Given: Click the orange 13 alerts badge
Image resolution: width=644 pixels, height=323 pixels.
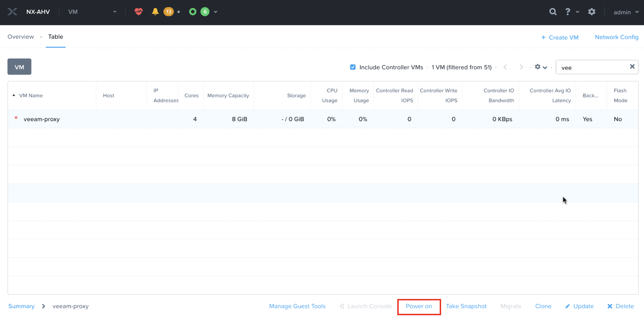Looking at the screenshot, I should (x=169, y=12).
